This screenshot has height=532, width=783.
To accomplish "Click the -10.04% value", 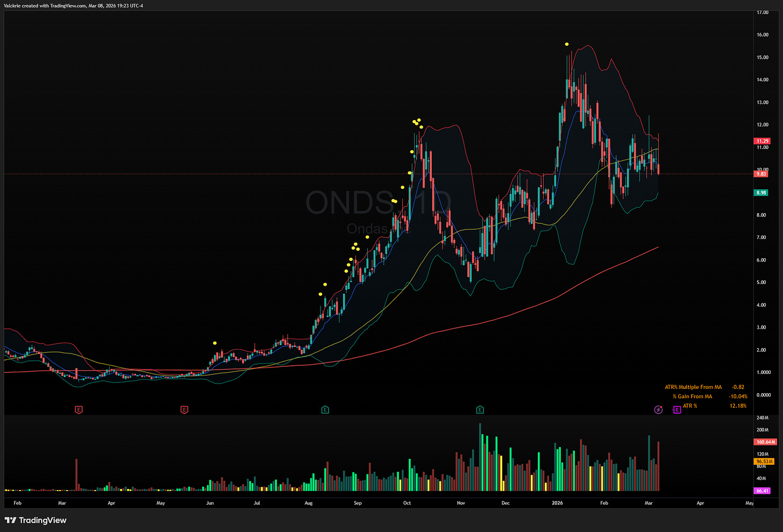I will point(738,396).
